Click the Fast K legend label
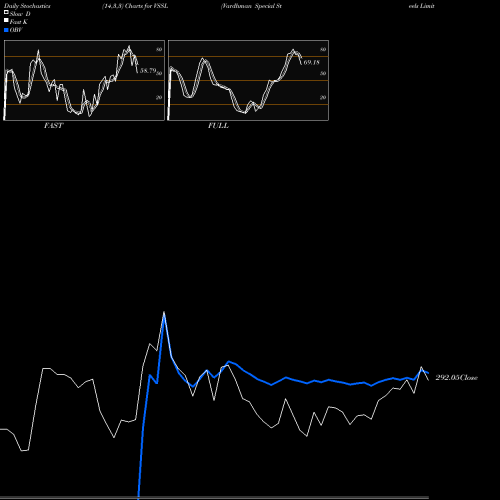The height and width of the screenshot is (500, 500). [19, 22]
